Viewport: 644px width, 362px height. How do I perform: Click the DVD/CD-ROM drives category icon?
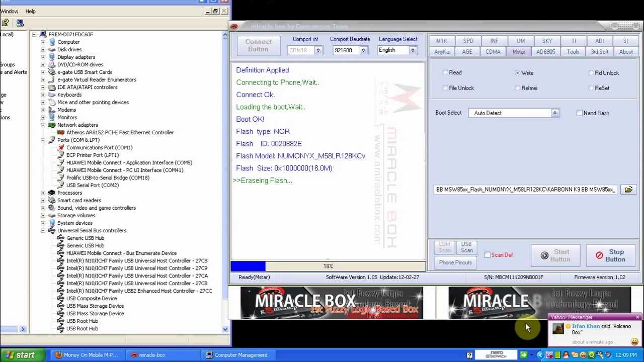51,64
